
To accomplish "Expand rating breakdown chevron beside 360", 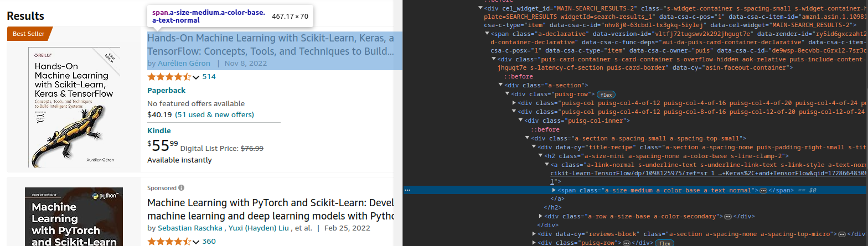I will (x=195, y=242).
